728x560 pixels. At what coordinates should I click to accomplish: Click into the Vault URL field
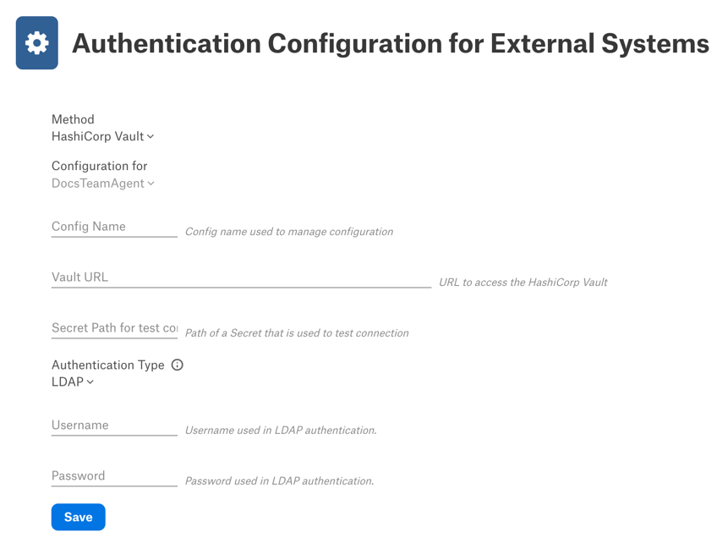click(x=242, y=277)
